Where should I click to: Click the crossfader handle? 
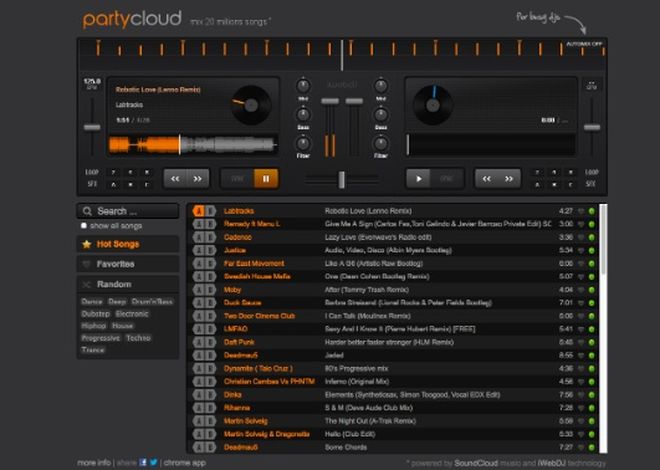point(342,180)
